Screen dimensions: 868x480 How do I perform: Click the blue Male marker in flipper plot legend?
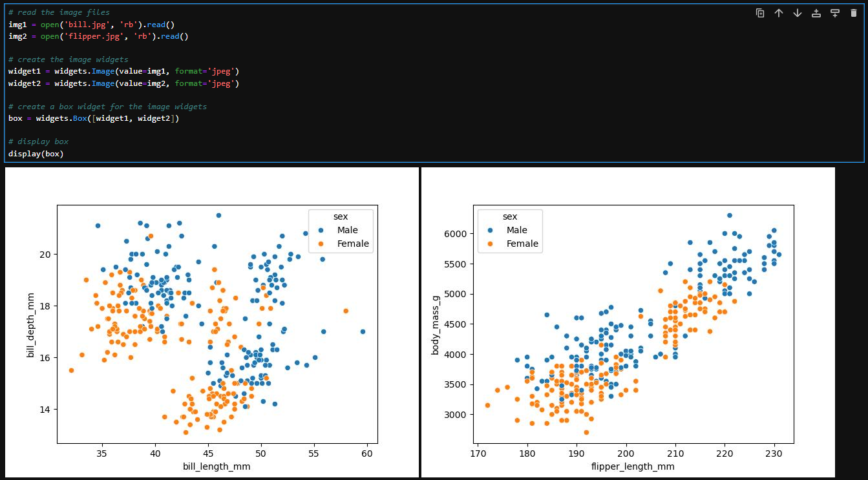point(490,230)
